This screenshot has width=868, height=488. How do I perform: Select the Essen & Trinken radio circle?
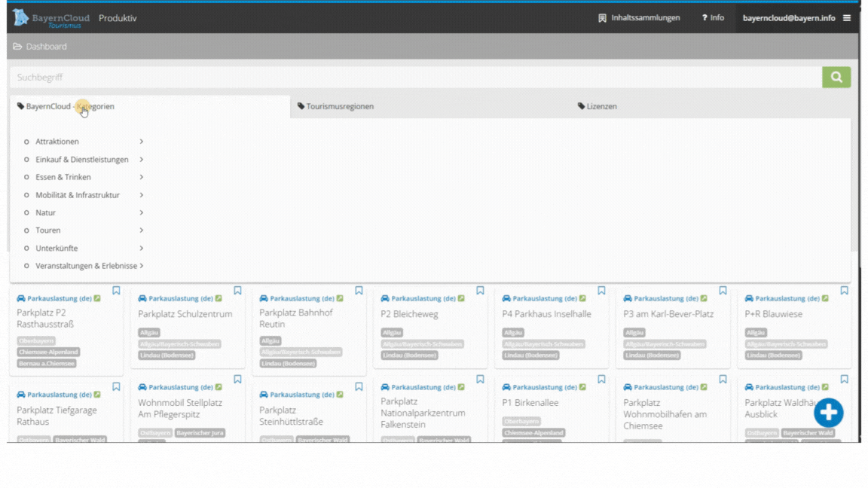point(26,177)
